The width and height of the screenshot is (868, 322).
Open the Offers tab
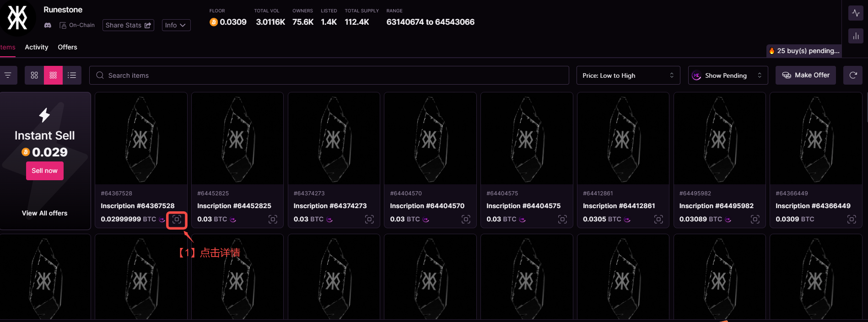[67, 47]
